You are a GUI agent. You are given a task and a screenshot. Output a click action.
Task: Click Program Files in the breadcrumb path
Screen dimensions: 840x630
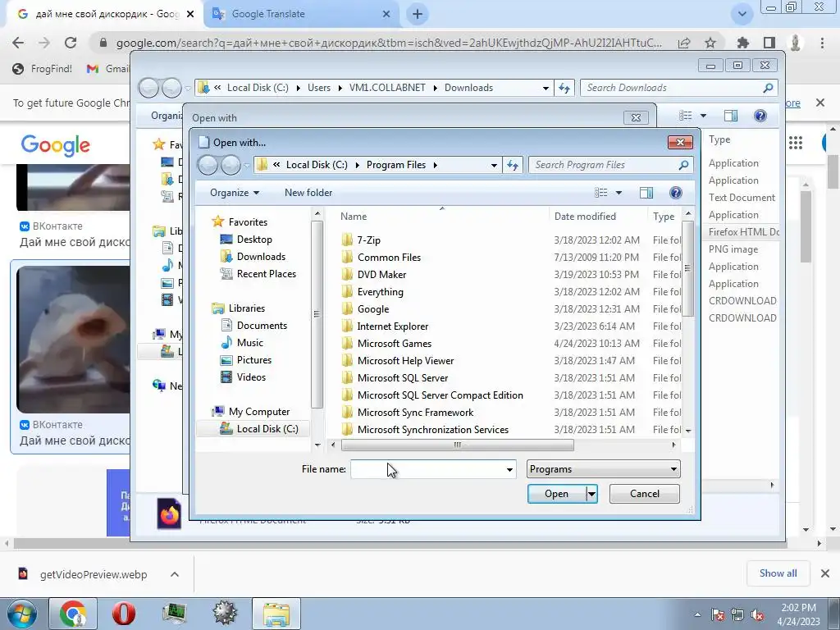pos(396,165)
